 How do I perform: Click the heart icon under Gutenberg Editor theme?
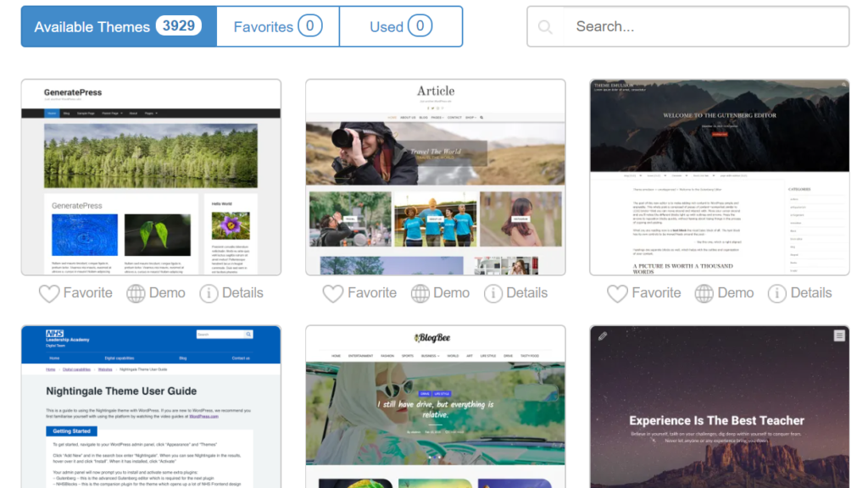tap(617, 293)
